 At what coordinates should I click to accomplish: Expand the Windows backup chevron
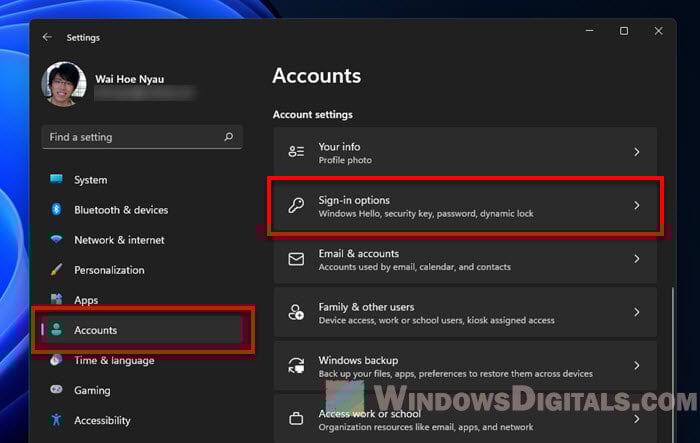pyautogui.click(x=637, y=366)
